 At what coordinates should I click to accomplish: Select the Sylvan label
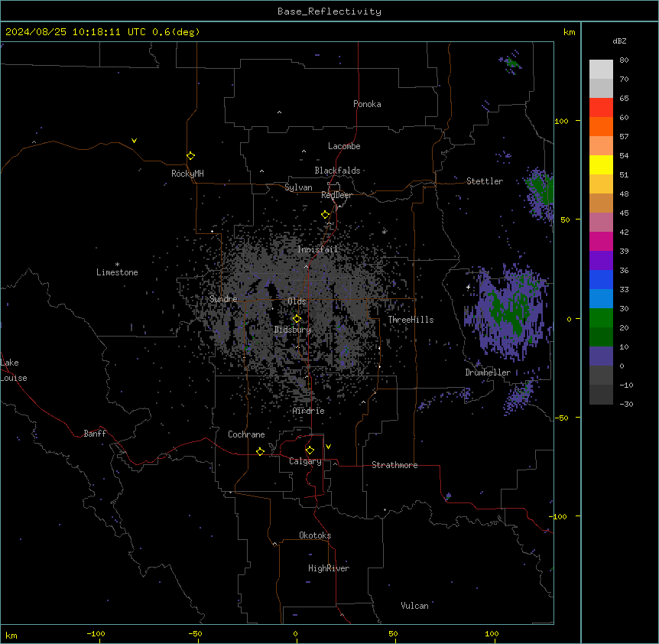[x=298, y=187]
